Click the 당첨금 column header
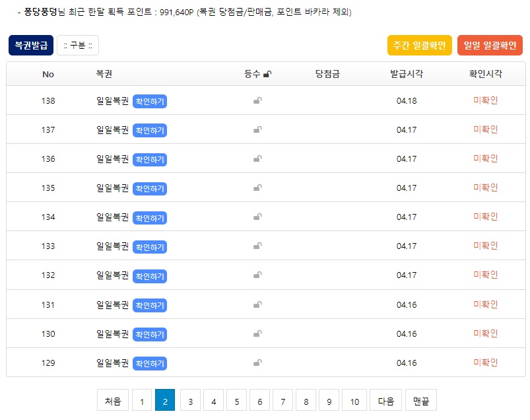 click(x=327, y=74)
